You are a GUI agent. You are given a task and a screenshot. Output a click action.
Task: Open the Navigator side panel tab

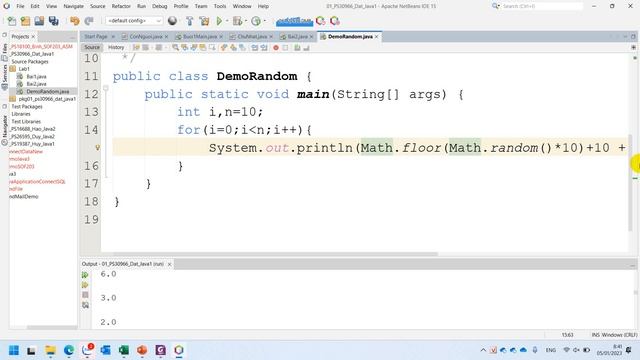(x=4, y=130)
